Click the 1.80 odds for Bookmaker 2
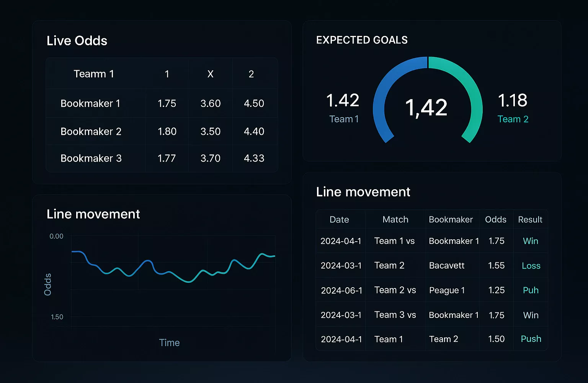The width and height of the screenshot is (588, 383). coord(167,131)
